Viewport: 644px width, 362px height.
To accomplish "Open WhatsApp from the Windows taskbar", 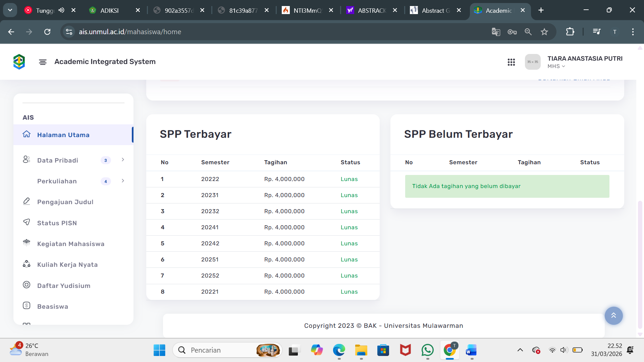I will pyautogui.click(x=427, y=350).
